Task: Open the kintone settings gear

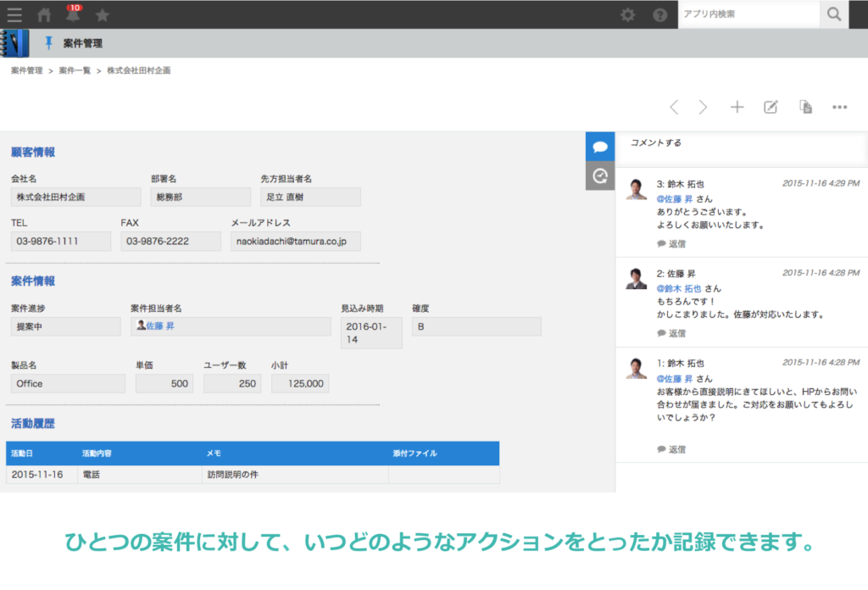Action: pos(628,14)
